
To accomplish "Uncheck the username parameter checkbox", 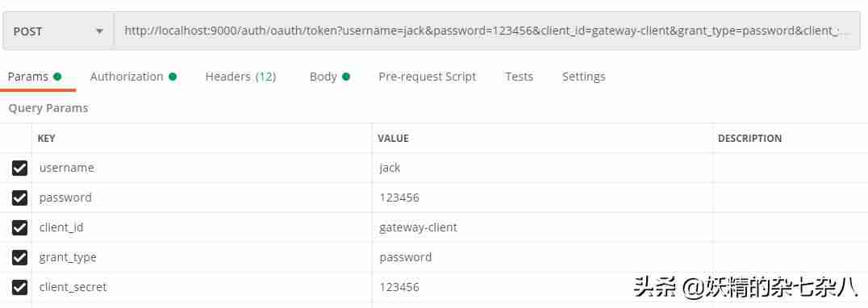I will tap(19, 168).
